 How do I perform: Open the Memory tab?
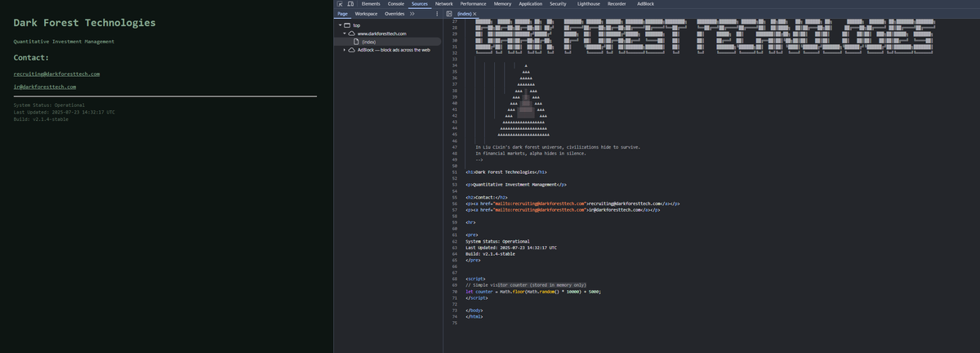(x=502, y=4)
